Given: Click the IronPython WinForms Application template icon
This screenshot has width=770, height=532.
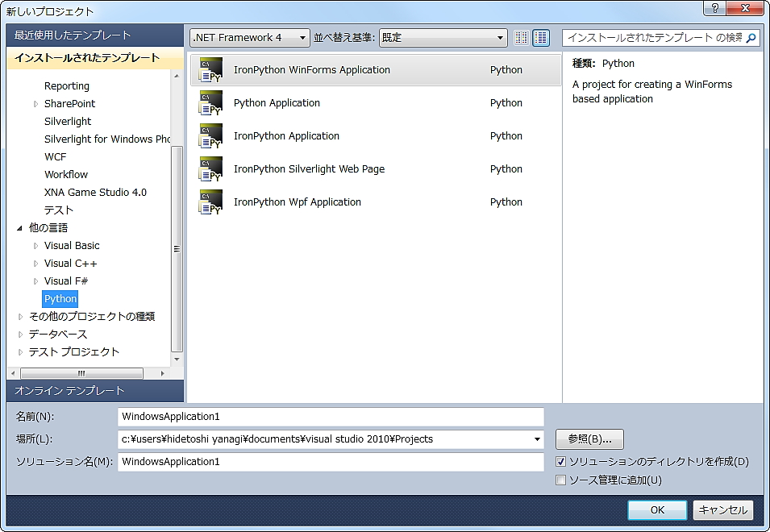Looking at the screenshot, I should tap(210, 69).
